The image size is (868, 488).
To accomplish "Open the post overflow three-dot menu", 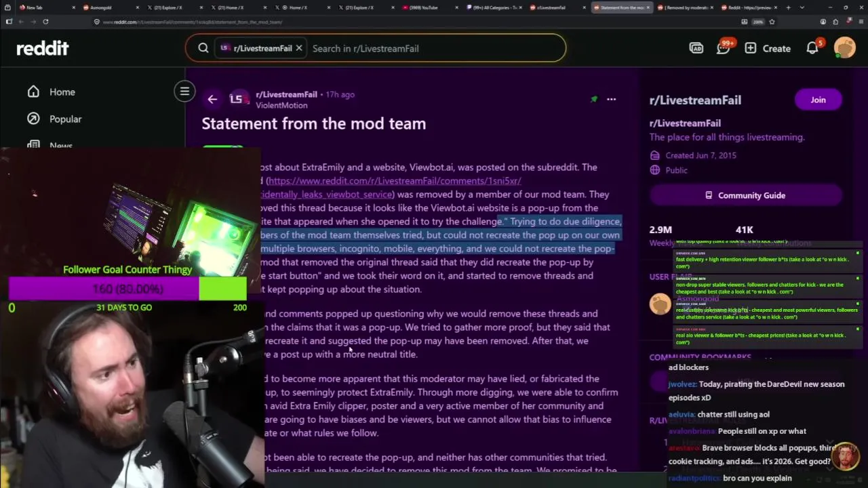I will (611, 100).
